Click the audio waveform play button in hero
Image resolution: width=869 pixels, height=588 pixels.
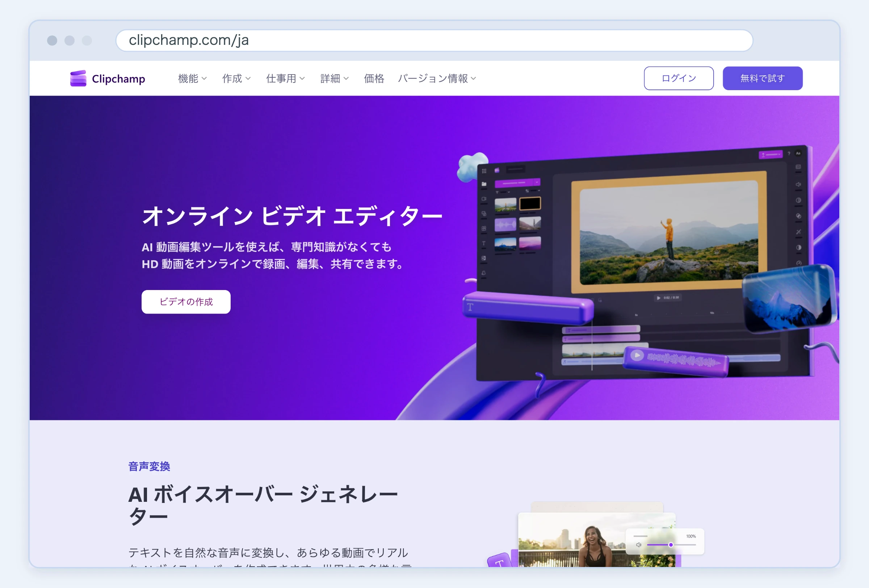coord(637,355)
